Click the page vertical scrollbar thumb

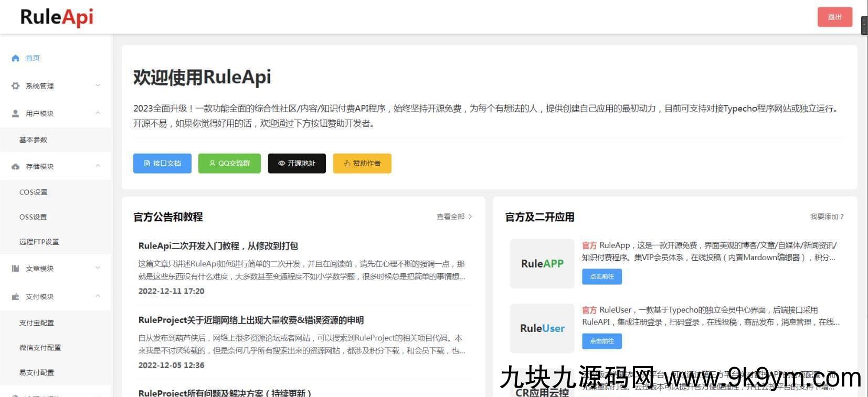(x=864, y=26)
